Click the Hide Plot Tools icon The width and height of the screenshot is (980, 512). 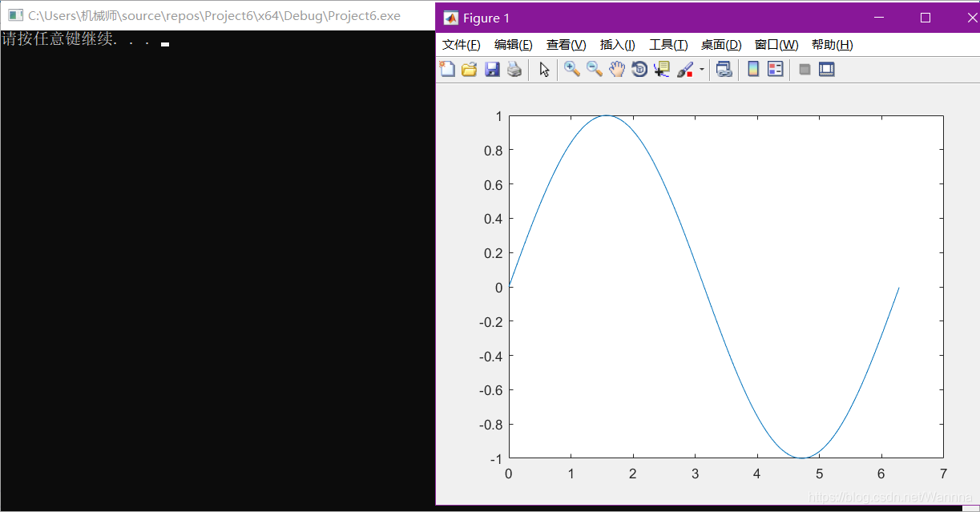coord(805,69)
